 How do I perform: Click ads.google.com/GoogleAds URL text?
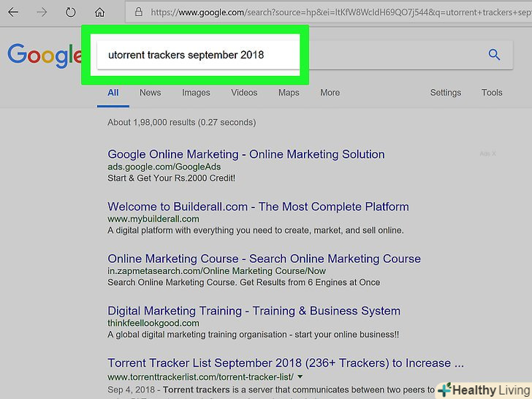click(164, 167)
